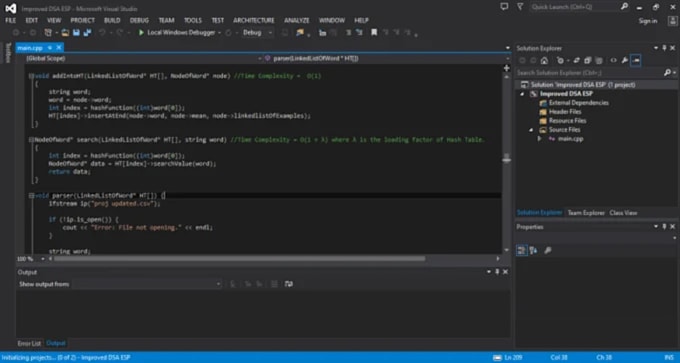Viewport: 680px width, 363px height.
Task: Click the Open File folder icon
Action: (x=65, y=33)
